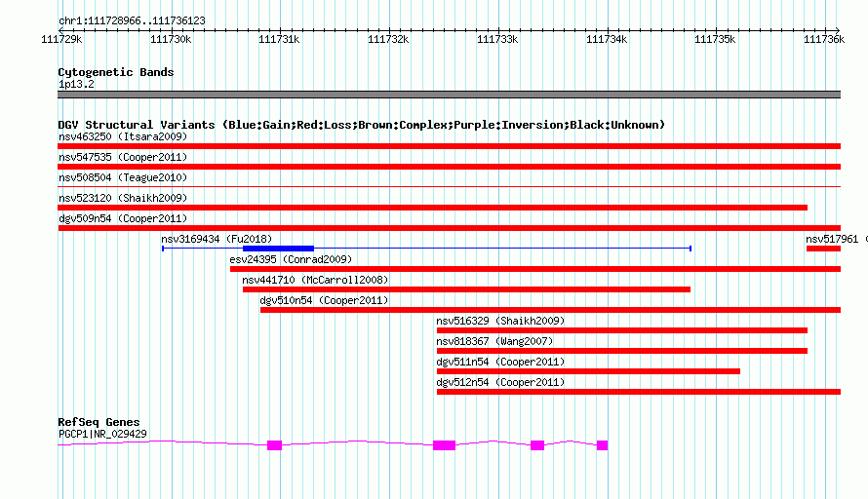Click the nsv516329 red variant bar
868x499 pixels.
(622, 330)
